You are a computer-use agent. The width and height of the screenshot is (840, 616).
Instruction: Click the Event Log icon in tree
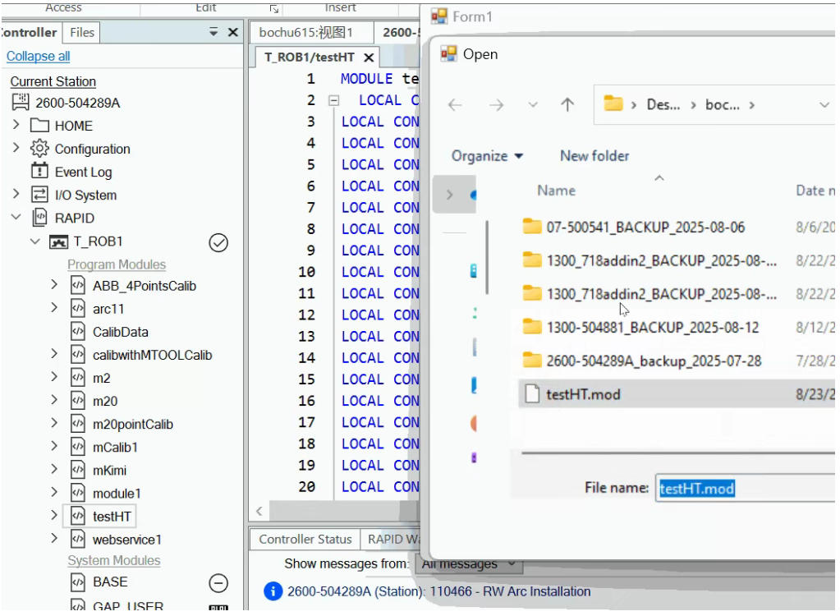click(x=39, y=172)
